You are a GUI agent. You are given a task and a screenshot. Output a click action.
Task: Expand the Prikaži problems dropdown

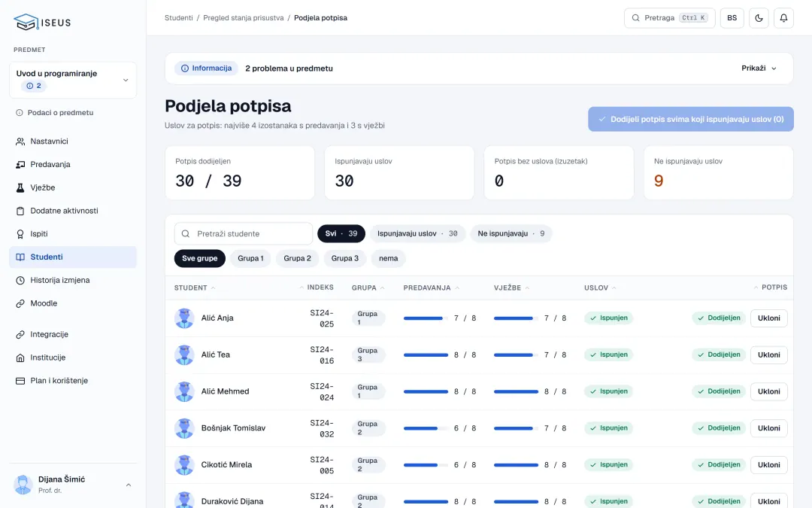click(x=759, y=68)
